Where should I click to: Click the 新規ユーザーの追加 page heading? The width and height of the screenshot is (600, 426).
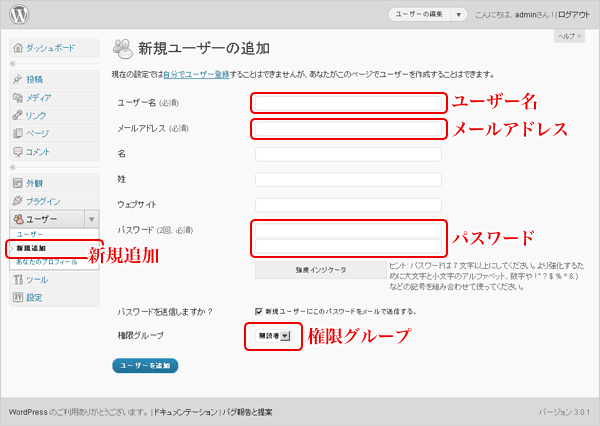pos(204,49)
